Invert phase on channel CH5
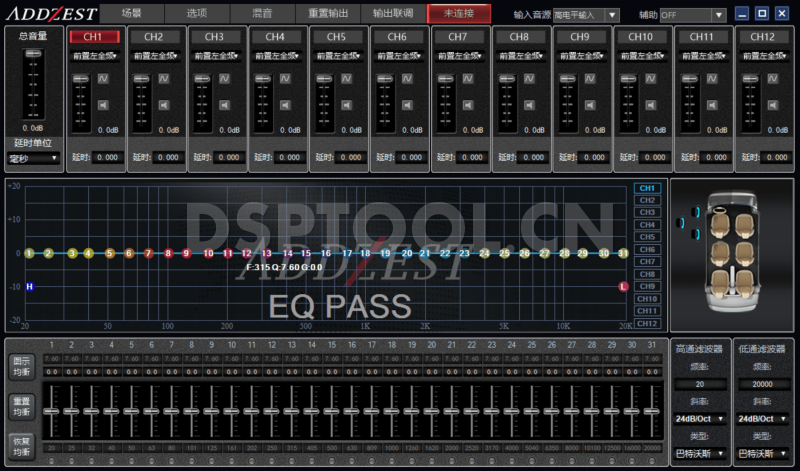 pyautogui.click(x=346, y=79)
